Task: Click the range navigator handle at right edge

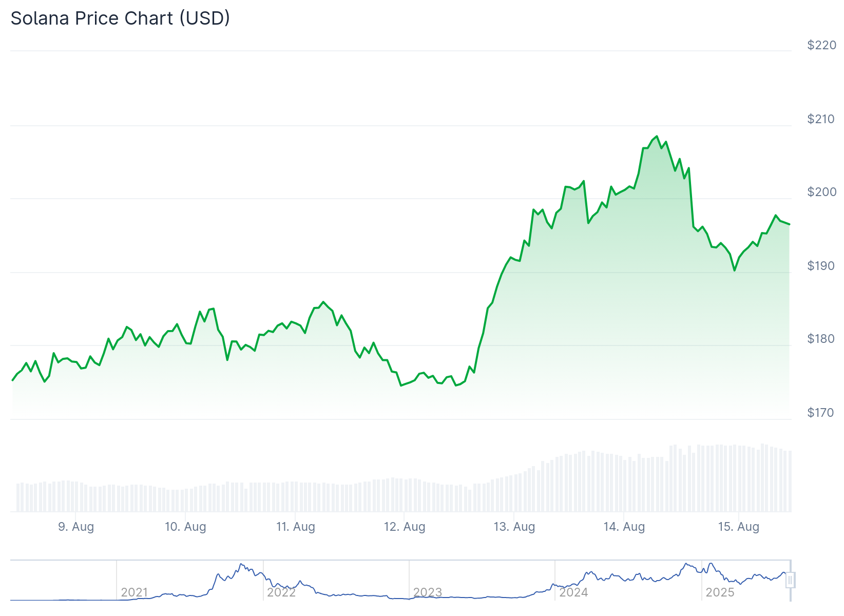Action: 790,580
